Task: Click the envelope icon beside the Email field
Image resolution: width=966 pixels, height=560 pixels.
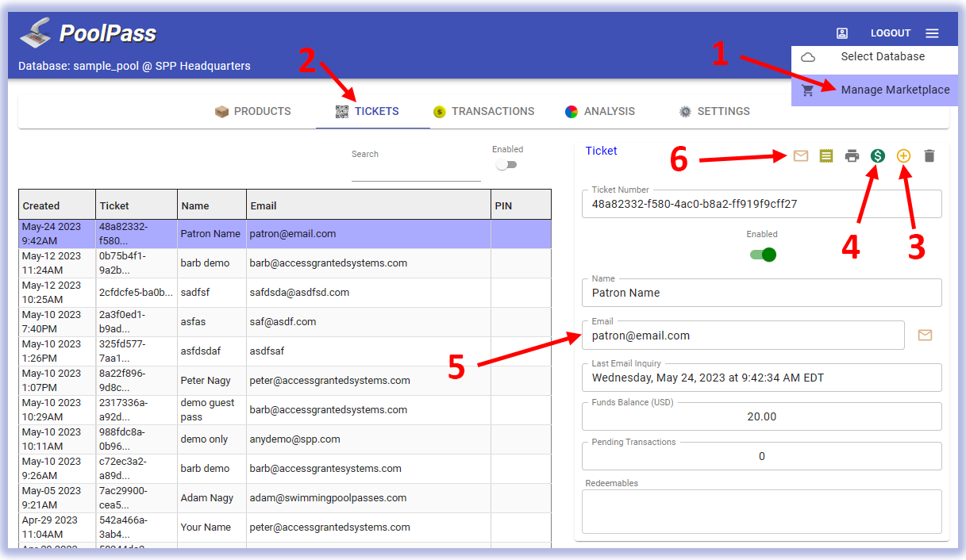Action: tap(925, 336)
